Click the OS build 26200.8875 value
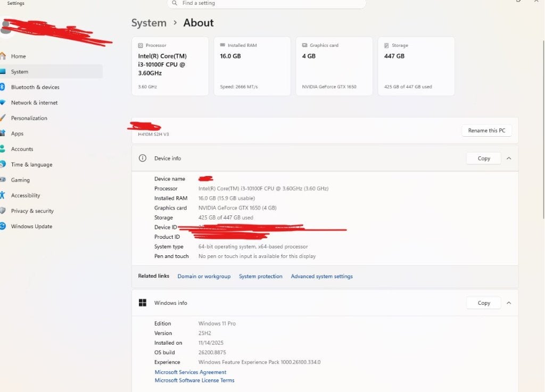 coord(212,353)
